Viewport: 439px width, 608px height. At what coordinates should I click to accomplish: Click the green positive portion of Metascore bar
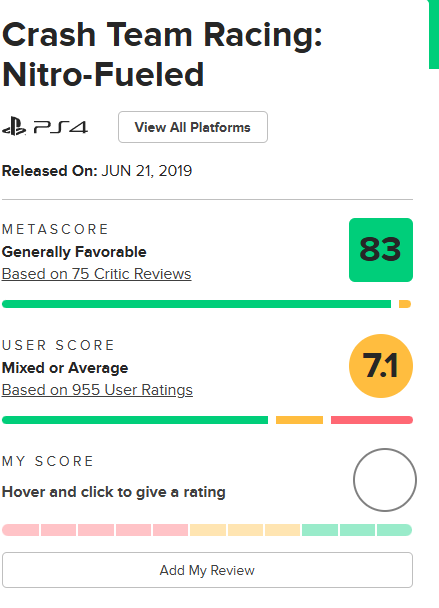coord(196,304)
